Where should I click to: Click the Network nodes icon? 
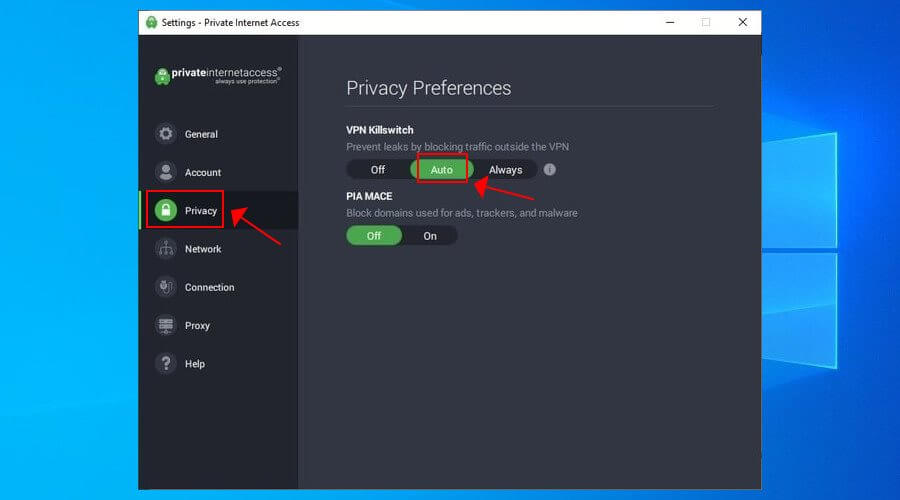pos(166,249)
